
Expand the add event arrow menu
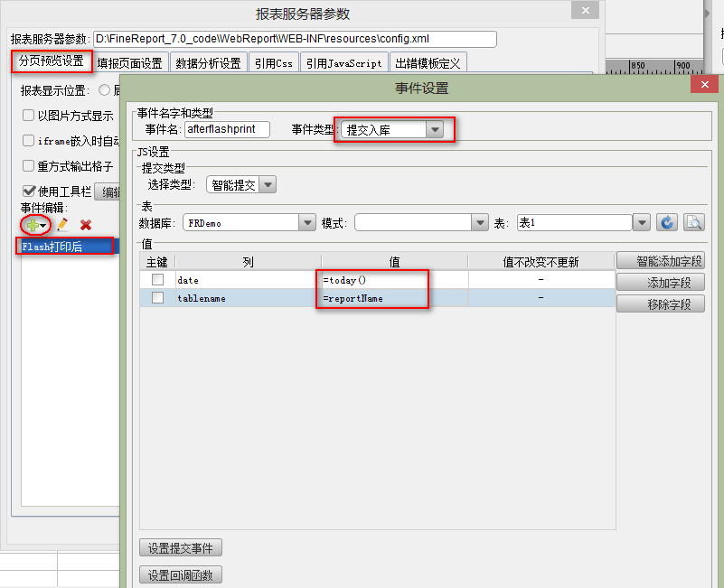43,226
